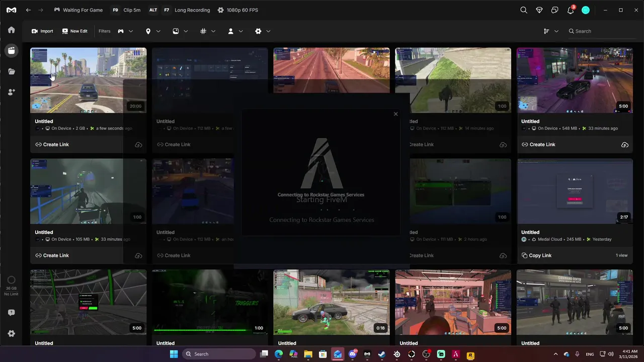Open the 0:16 clip thumbnail

click(331, 302)
